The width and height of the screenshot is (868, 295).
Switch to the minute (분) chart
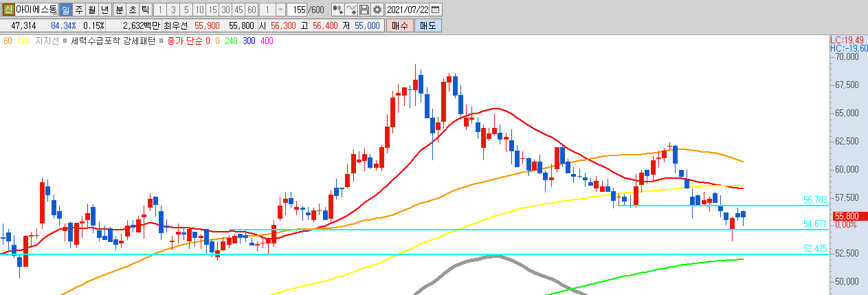tap(119, 10)
